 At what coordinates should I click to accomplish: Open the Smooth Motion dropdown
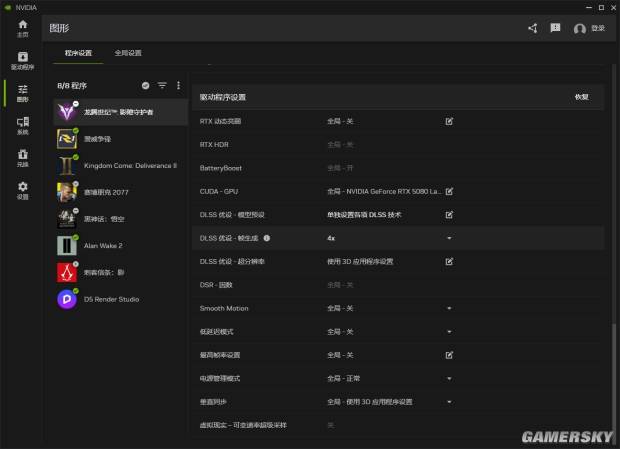pyautogui.click(x=449, y=308)
